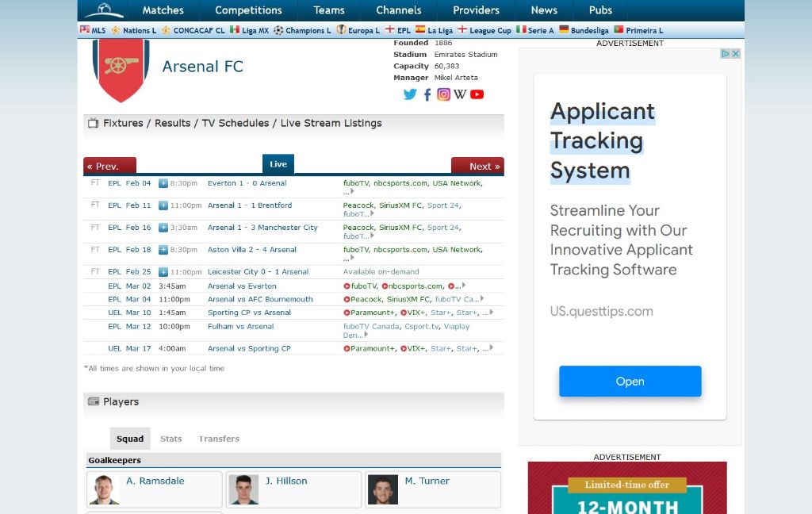Click the Liga MX flag icon
Image resolution: width=812 pixels, height=514 pixels.
(235, 30)
